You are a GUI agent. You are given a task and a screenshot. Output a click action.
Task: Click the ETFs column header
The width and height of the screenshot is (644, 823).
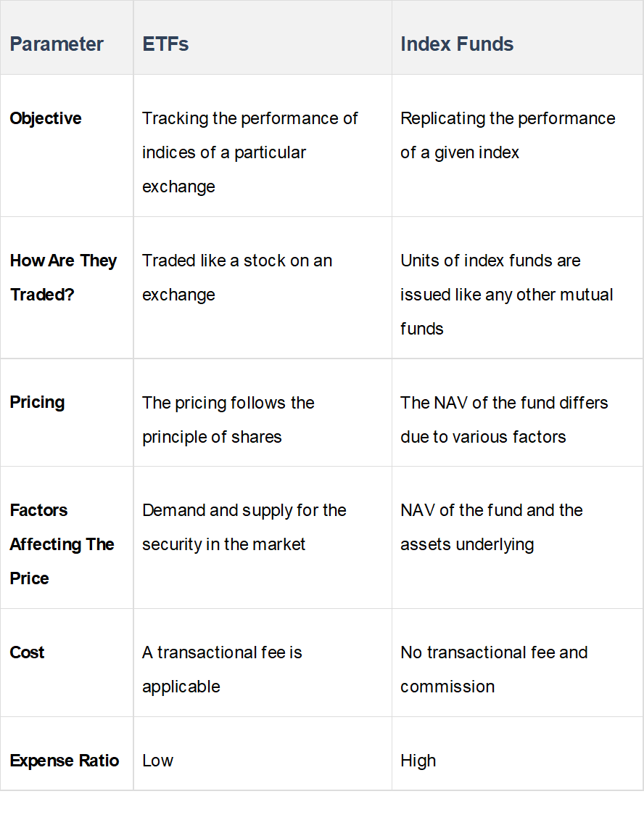165,44
